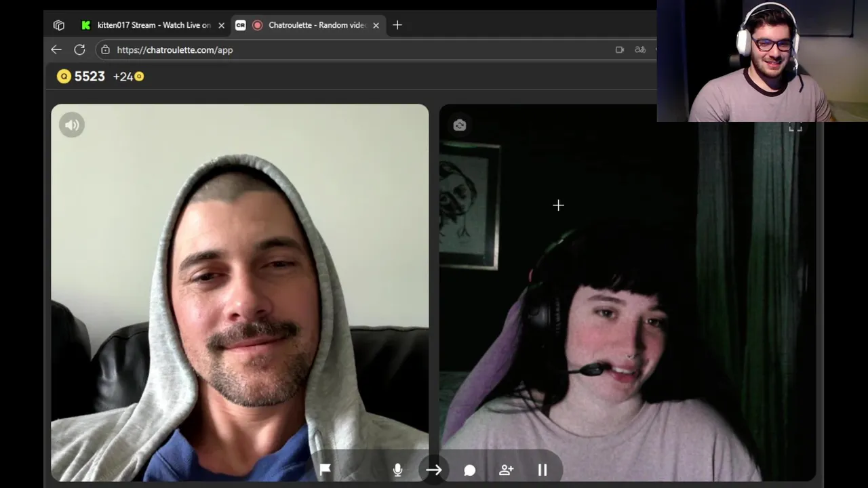Click the +24 coin bonus
The image size is (868, 488).
128,77
